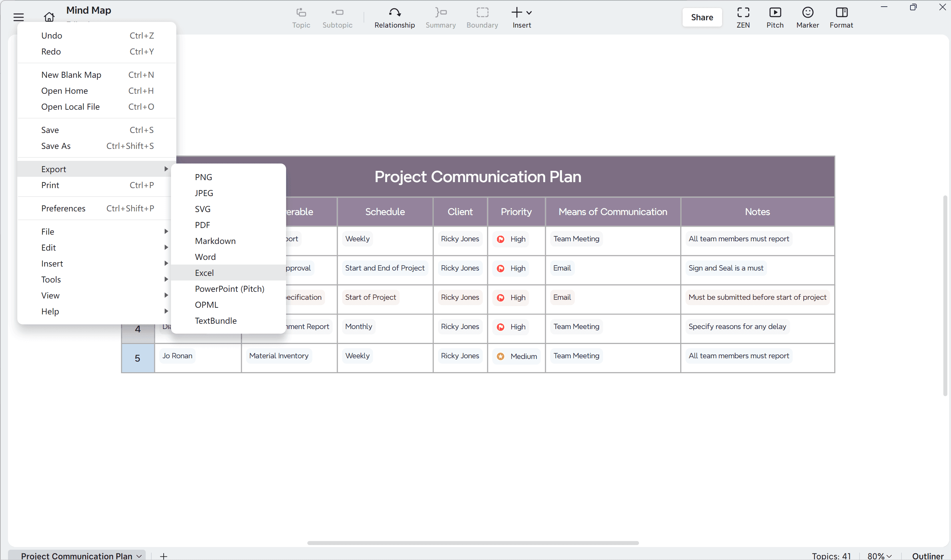Click the Home icon near the title
Image resolution: width=951 pixels, height=560 pixels.
click(x=50, y=17)
